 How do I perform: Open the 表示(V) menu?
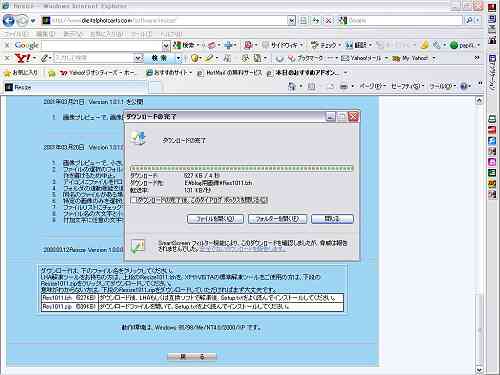73,34
